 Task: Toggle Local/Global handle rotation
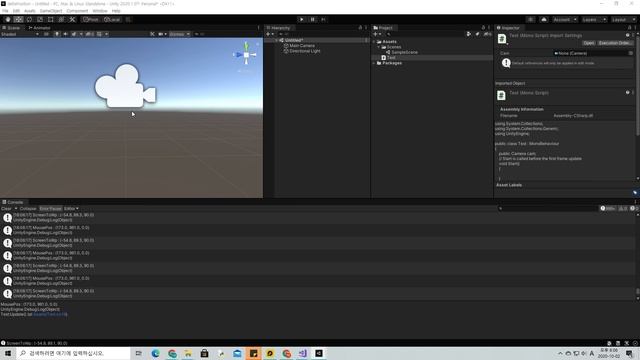tap(111, 19)
